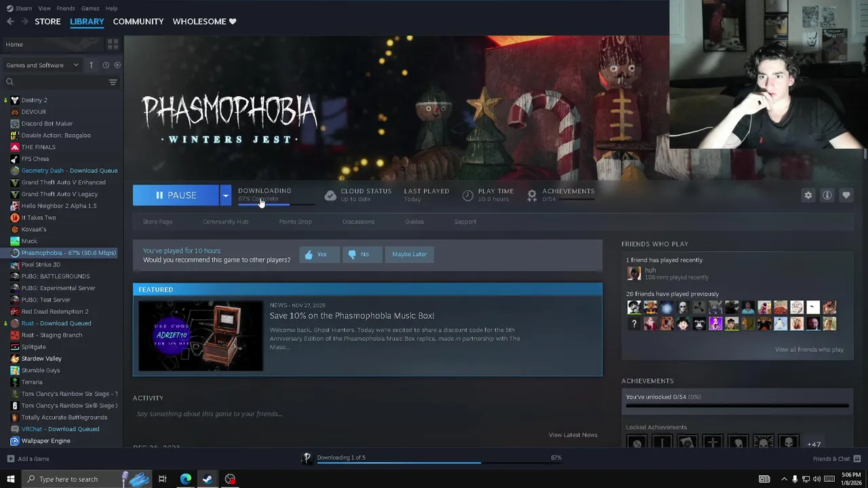Open Community Hub link
This screenshot has height=488, width=868.
pos(226,222)
